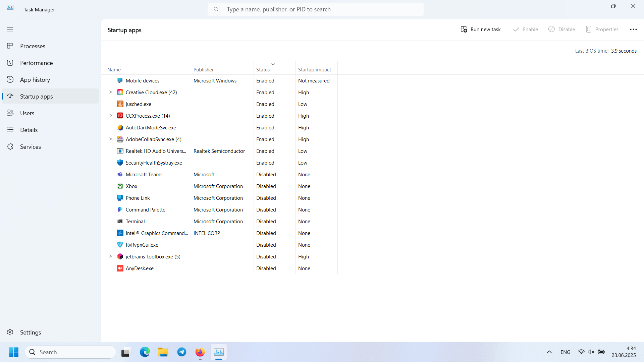Screen dimensions: 644x362
Task: Click the Xbox startup app icon
Action: tap(120, 186)
